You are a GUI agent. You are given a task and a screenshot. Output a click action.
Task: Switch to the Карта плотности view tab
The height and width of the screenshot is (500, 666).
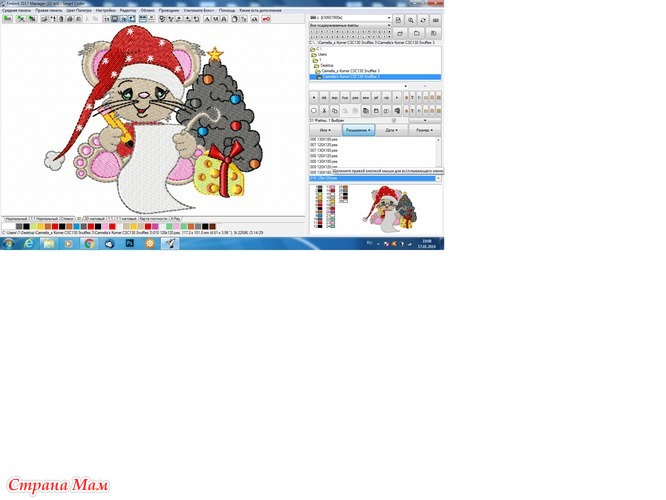click(153, 219)
